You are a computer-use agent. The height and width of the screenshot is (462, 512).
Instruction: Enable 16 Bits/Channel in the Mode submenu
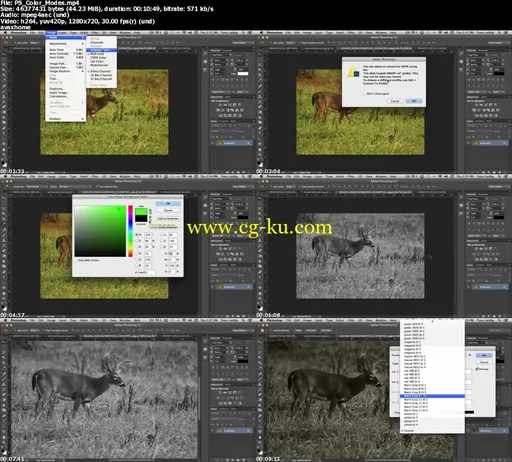point(101,75)
